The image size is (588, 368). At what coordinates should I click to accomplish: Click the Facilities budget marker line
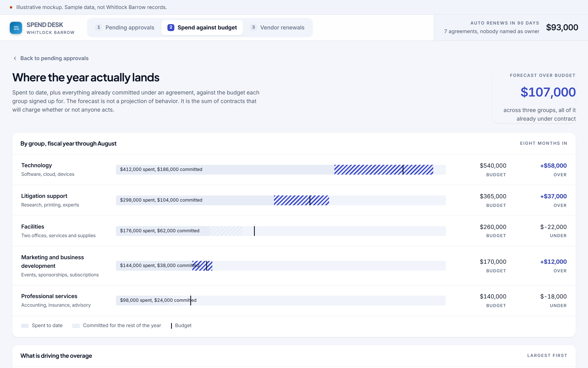click(x=254, y=231)
